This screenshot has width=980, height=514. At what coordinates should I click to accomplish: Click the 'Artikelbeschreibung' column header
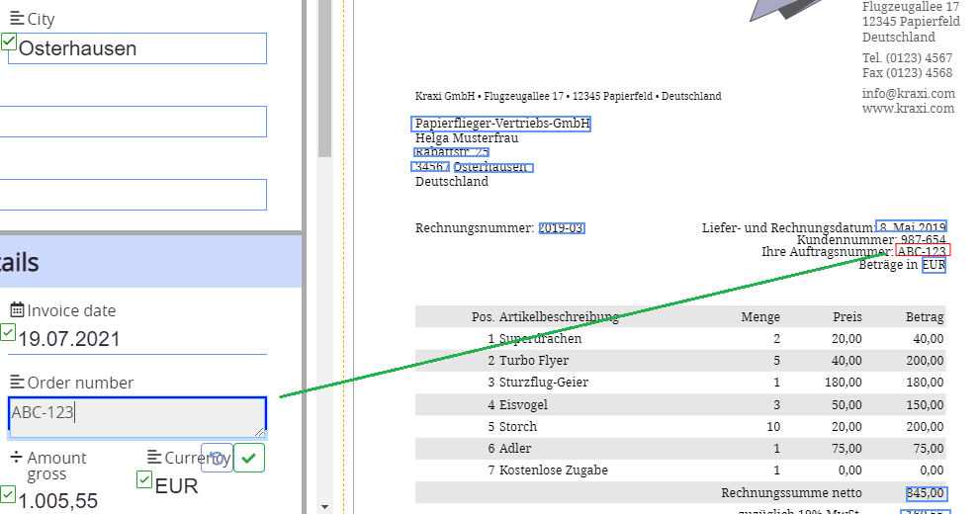pyautogui.click(x=559, y=317)
